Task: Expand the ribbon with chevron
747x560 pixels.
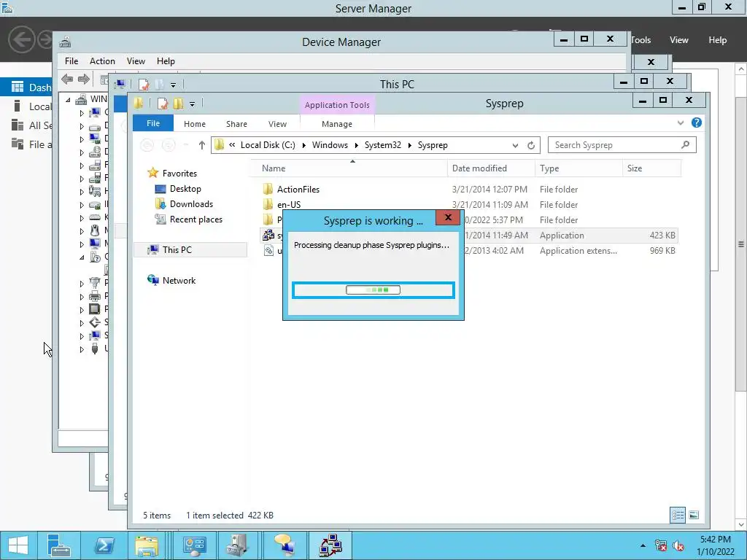Action: [x=681, y=122]
